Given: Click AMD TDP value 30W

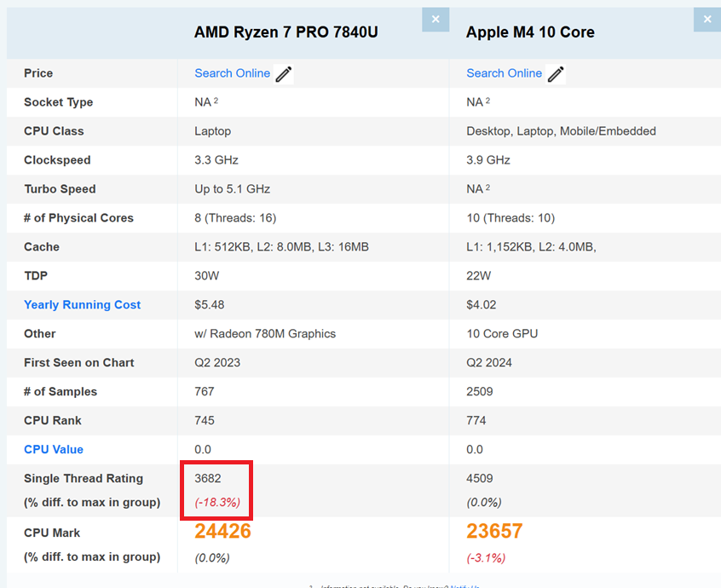Looking at the screenshot, I should [207, 276].
